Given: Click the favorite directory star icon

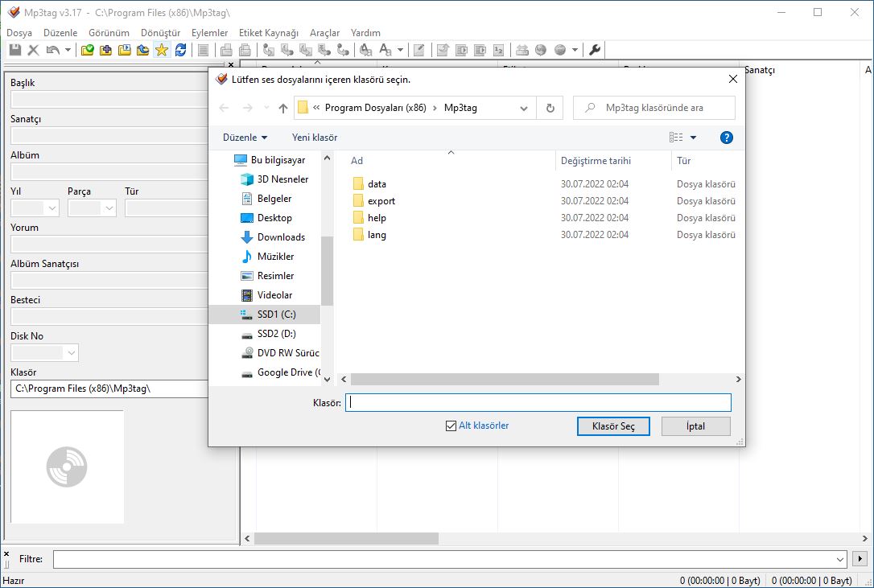Looking at the screenshot, I should pos(162,50).
